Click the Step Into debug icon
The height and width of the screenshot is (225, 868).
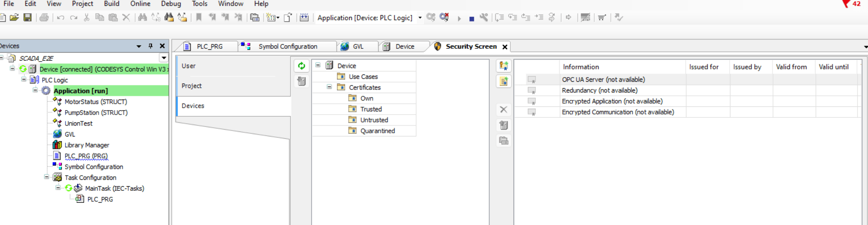coord(513,17)
